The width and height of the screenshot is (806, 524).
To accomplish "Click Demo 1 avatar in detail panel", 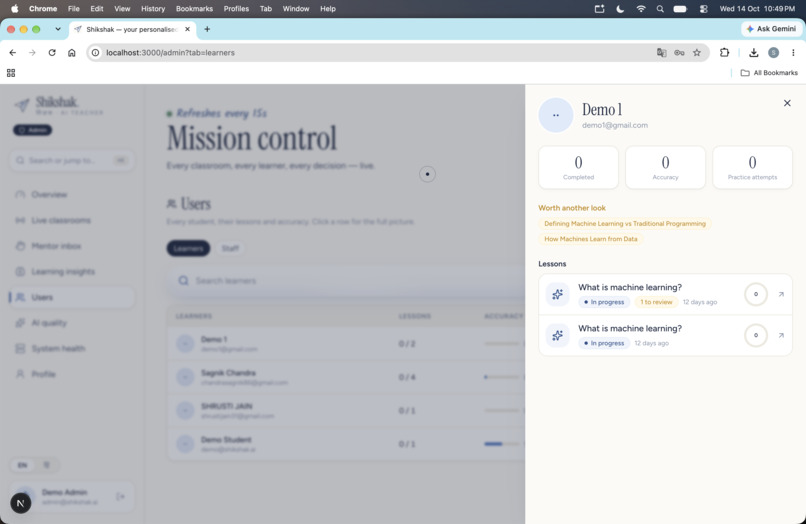I will [x=556, y=115].
